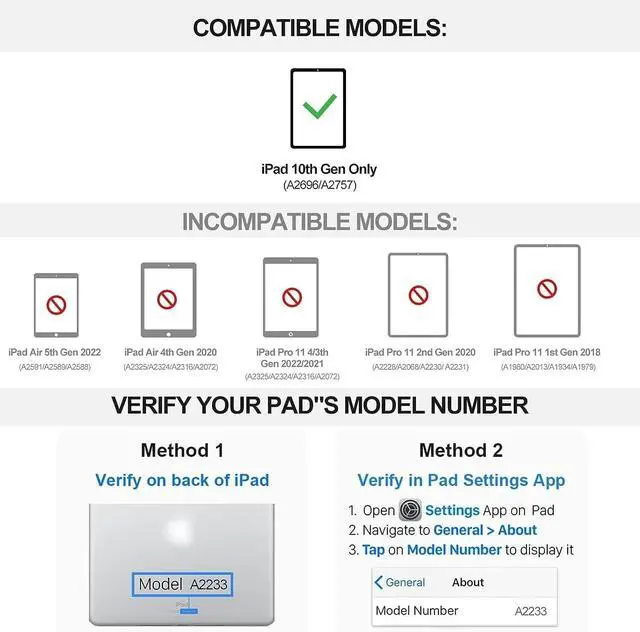
Task: Click the 'COMPATIBLE MODELS:' header
Action: (x=320, y=27)
